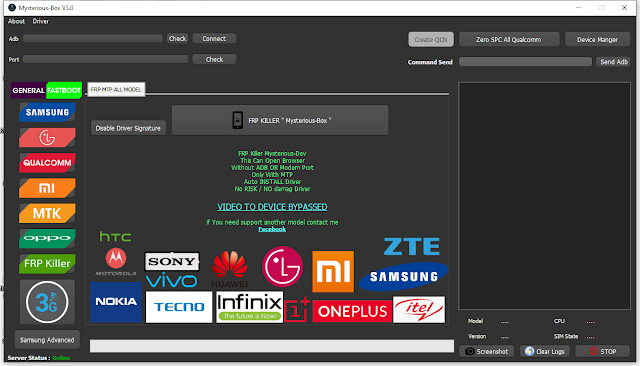Click Zero SPC All Qualcomm button
640x366 pixels.
pos(509,40)
